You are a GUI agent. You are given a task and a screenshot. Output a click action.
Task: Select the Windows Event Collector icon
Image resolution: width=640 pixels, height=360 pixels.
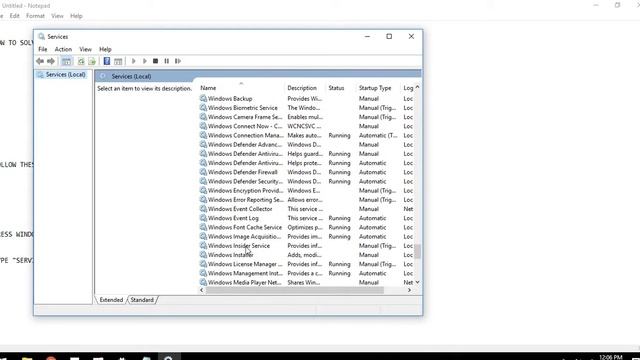(x=203, y=209)
